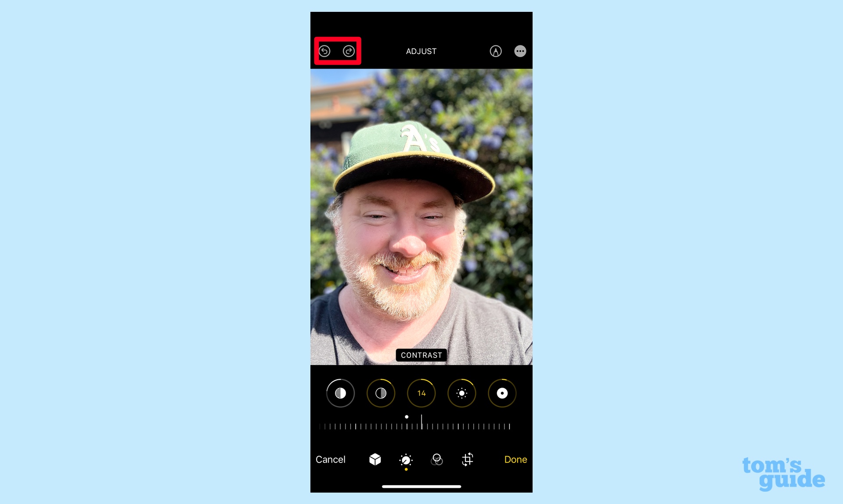Open the Filters panel
843x504 pixels.
[437, 459]
